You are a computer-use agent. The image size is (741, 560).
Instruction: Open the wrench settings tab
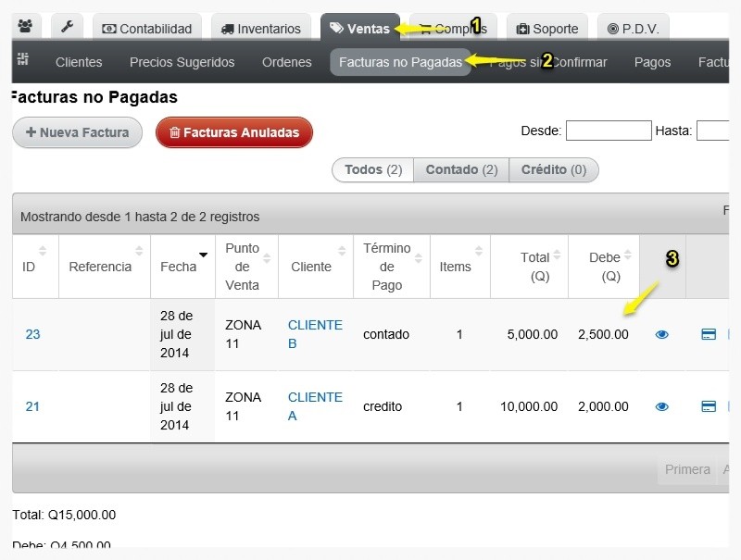[x=67, y=27]
